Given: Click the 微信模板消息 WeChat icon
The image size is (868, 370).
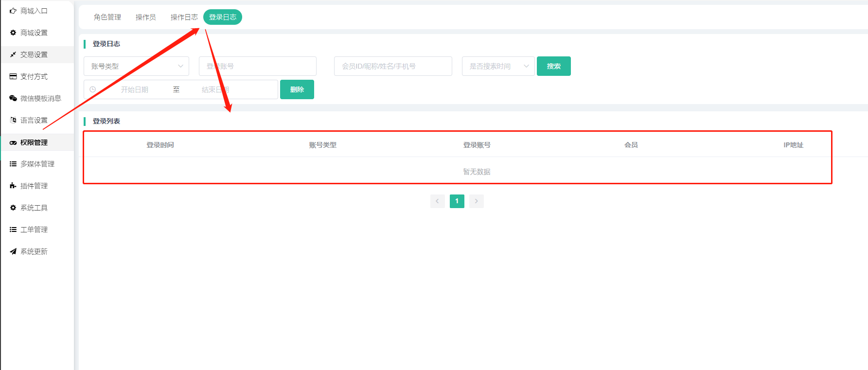Looking at the screenshot, I should 13,98.
